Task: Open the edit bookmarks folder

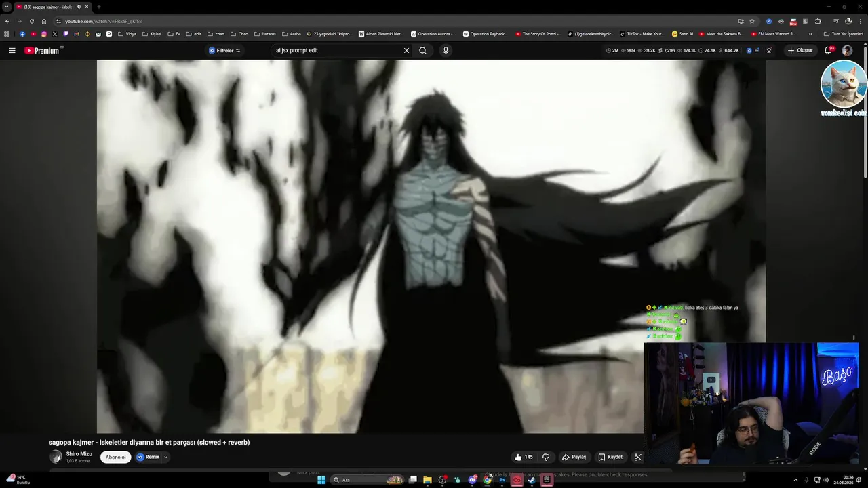Action: tap(193, 33)
